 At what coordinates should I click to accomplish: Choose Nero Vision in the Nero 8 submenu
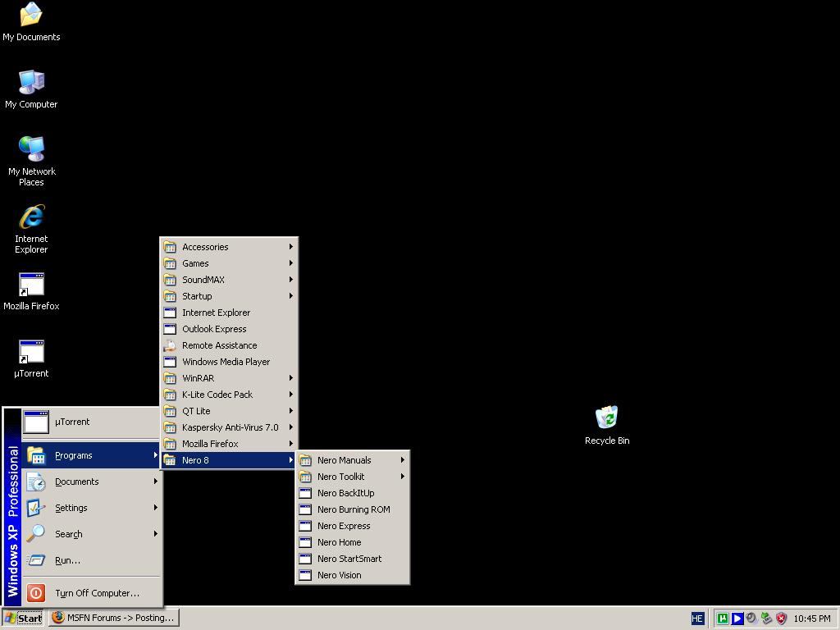[353, 575]
